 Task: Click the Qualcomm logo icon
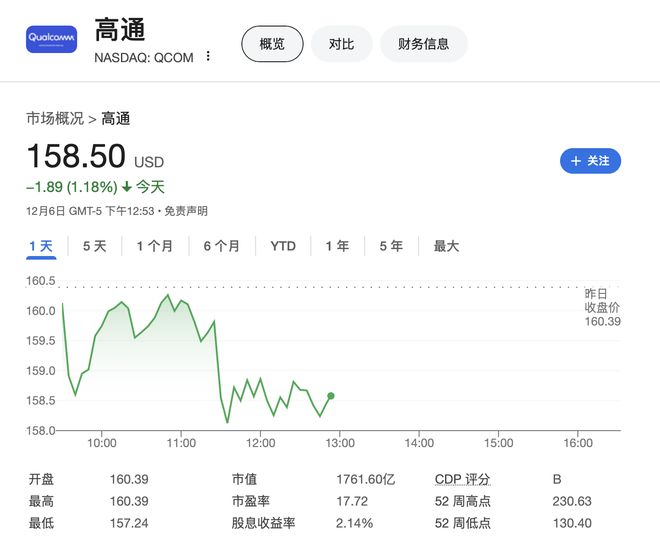(x=51, y=39)
